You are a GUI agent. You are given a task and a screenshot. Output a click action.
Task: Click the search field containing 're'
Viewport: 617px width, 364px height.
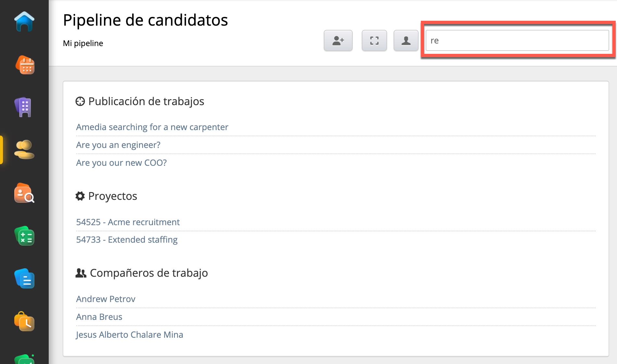pyautogui.click(x=517, y=41)
